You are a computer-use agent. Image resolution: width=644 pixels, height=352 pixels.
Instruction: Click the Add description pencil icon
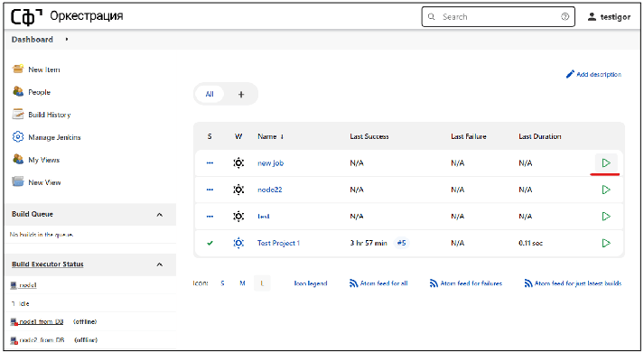coord(570,74)
